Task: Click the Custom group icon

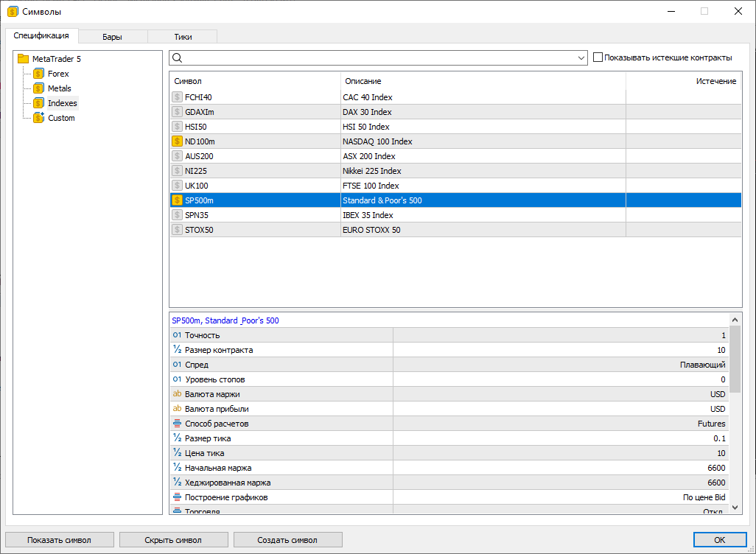Action: coord(38,118)
